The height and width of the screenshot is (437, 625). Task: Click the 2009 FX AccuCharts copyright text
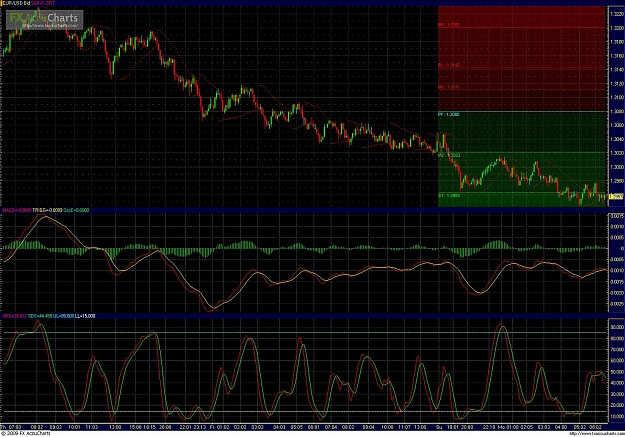(x=26, y=434)
